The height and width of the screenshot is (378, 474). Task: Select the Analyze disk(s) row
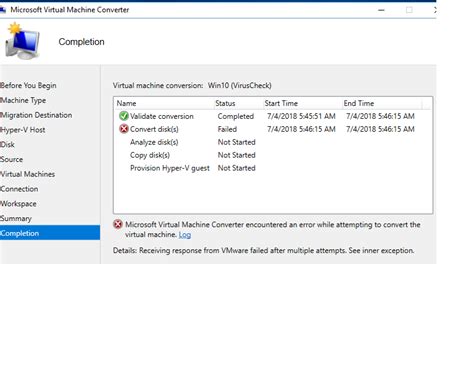click(154, 142)
